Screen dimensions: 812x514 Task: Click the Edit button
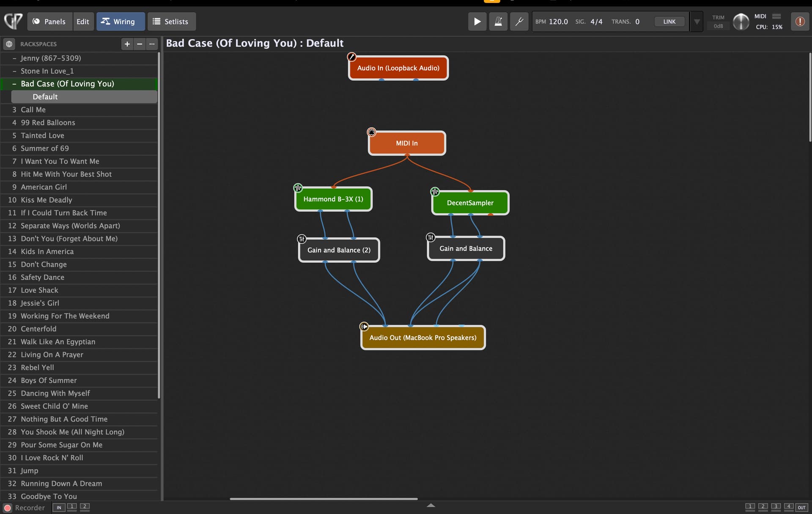pyautogui.click(x=83, y=22)
